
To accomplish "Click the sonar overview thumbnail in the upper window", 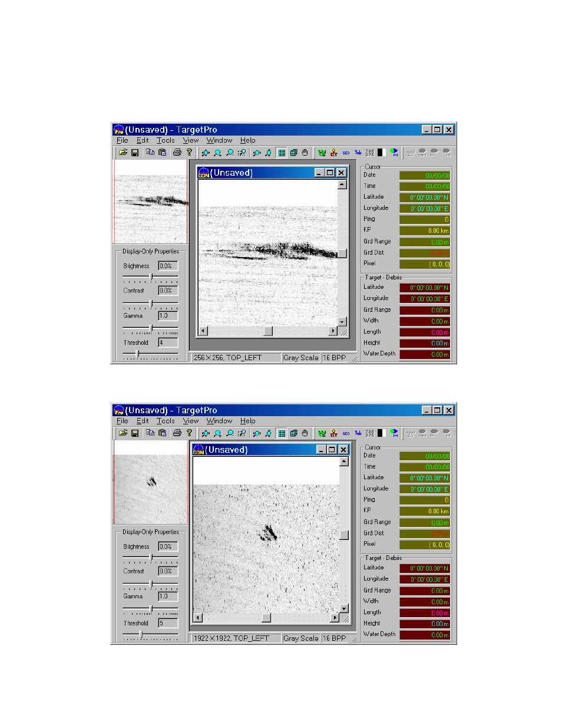I will (150, 202).
